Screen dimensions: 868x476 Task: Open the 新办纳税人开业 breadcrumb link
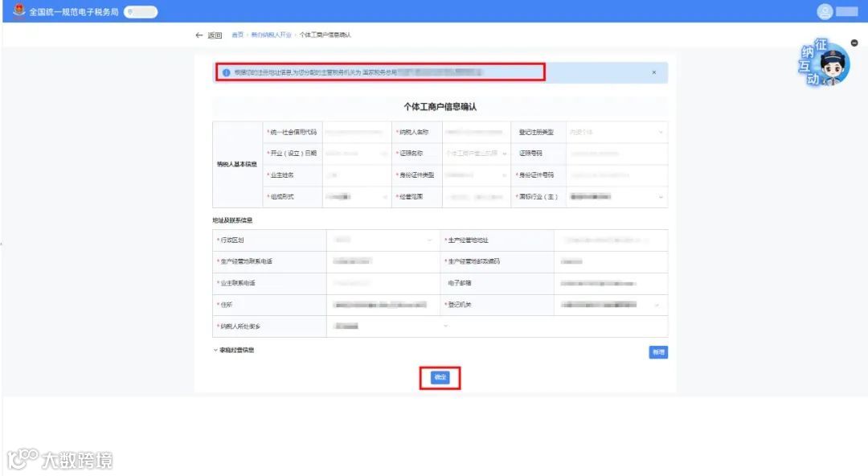tap(272, 35)
